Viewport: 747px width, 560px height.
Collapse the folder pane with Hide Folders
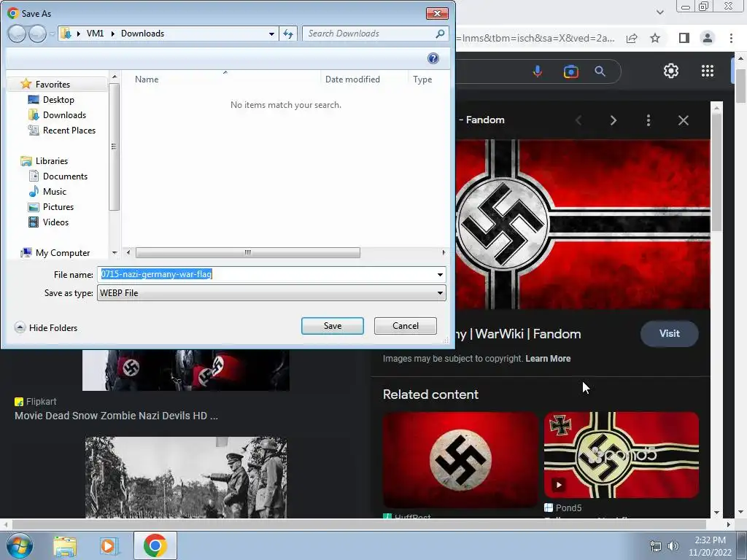(x=46, y=327)
